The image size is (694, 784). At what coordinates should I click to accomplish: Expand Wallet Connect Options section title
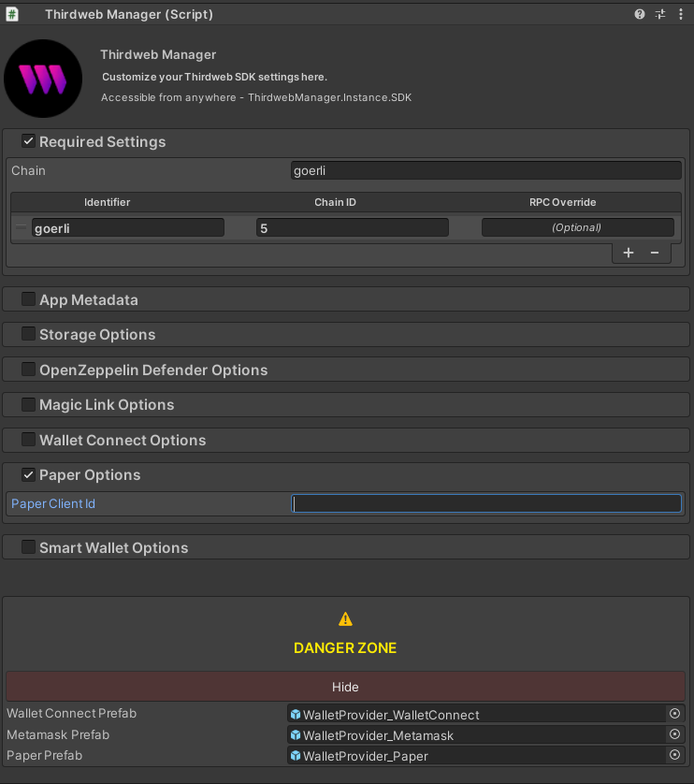tap(123, 440)
